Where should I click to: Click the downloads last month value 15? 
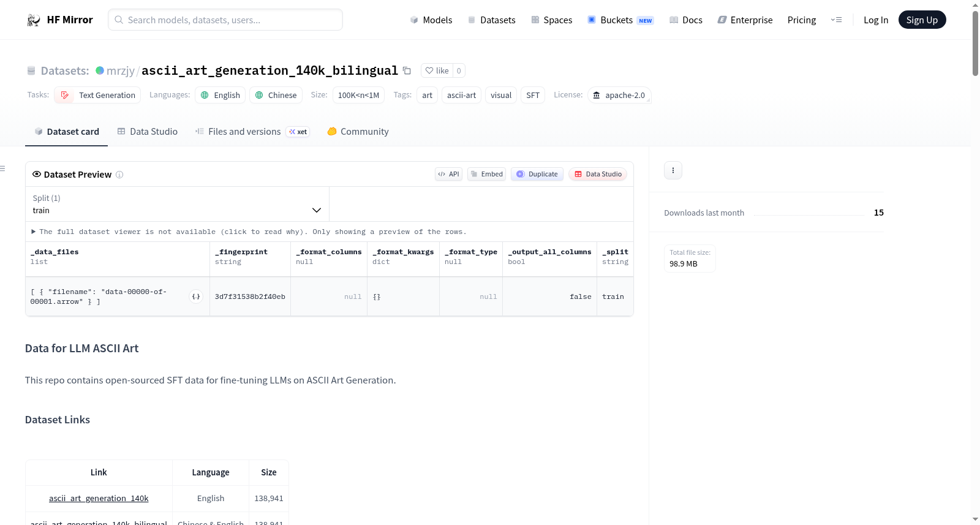pos(879,213)
